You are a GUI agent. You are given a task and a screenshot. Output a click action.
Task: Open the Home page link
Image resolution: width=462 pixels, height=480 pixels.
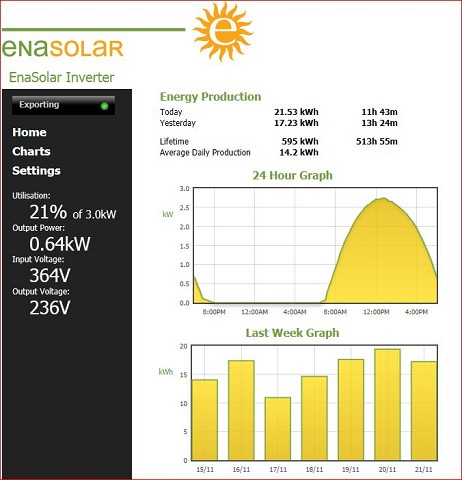point(29,132)
